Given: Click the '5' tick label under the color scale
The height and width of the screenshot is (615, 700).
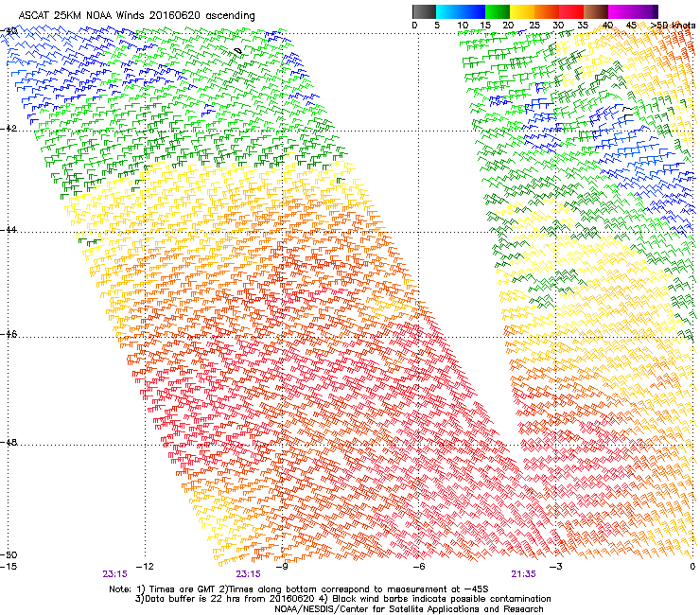Looking at the screenshot, I should (437, 26).
